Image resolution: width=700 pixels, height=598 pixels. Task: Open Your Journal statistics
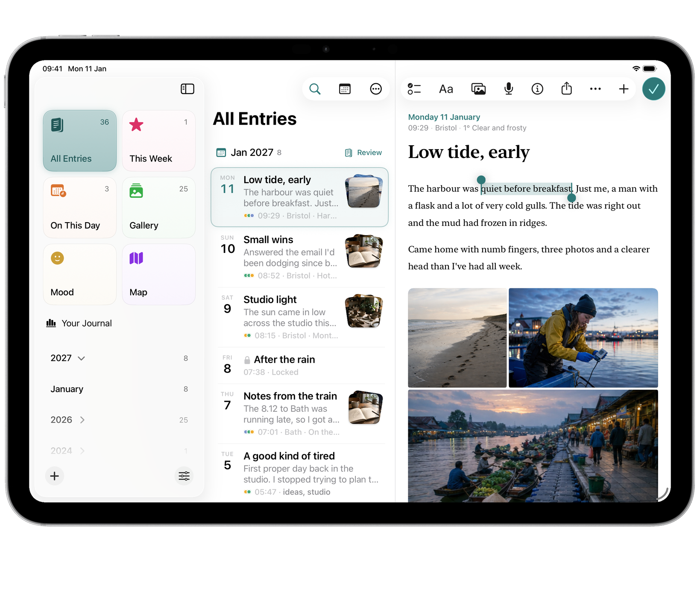(x=79, y=323)
